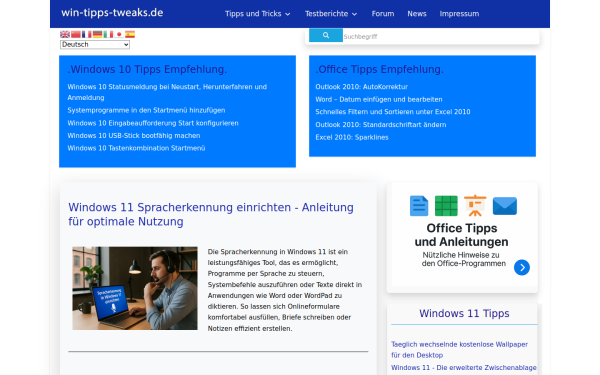Click the green spreadsheet icon in Office banner
600x375 pixels.
point(446,206)
